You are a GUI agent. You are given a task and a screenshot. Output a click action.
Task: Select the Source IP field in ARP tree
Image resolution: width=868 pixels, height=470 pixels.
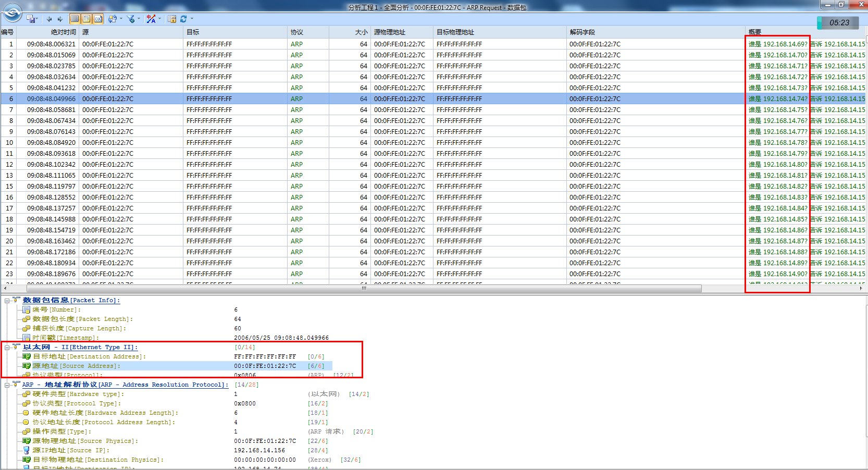(71, 451)
